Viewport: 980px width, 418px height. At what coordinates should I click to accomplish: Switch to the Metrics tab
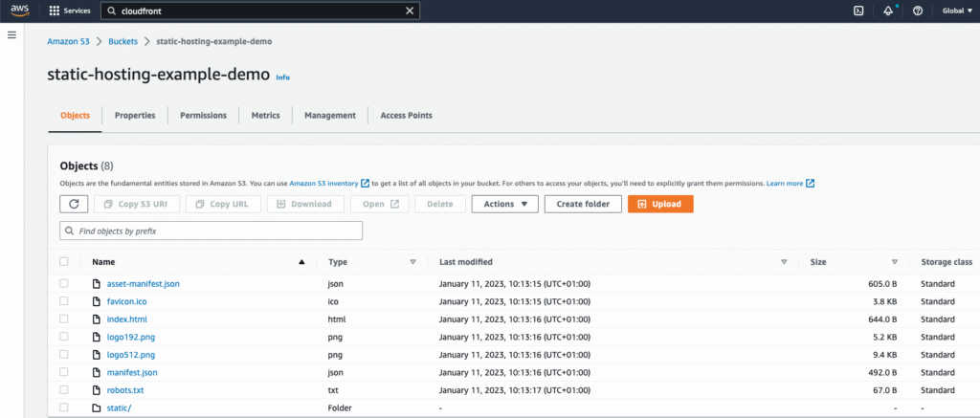tap(266, 116)
